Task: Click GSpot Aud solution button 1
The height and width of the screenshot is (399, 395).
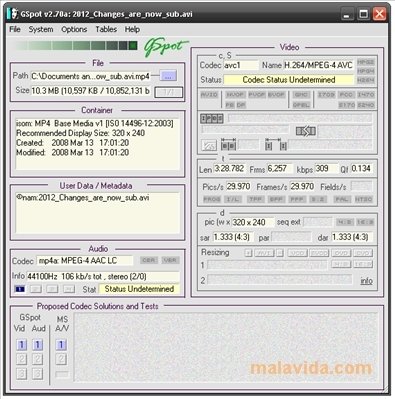Action: 37,345
